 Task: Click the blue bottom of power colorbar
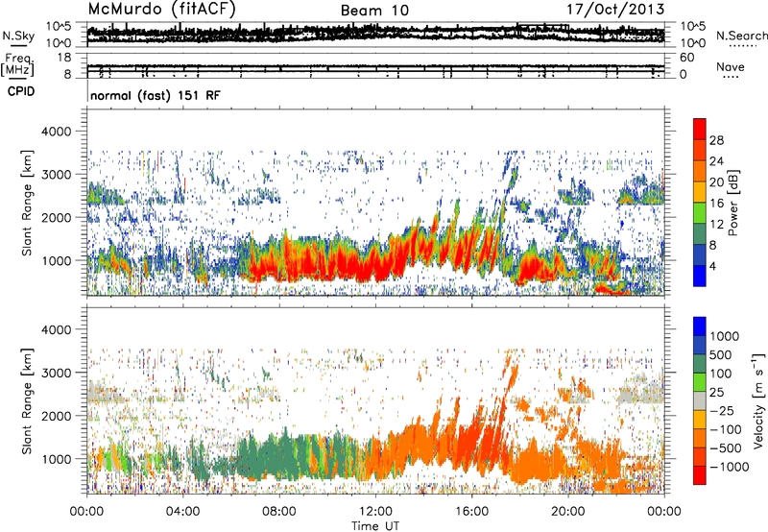[x=700, y=276]
